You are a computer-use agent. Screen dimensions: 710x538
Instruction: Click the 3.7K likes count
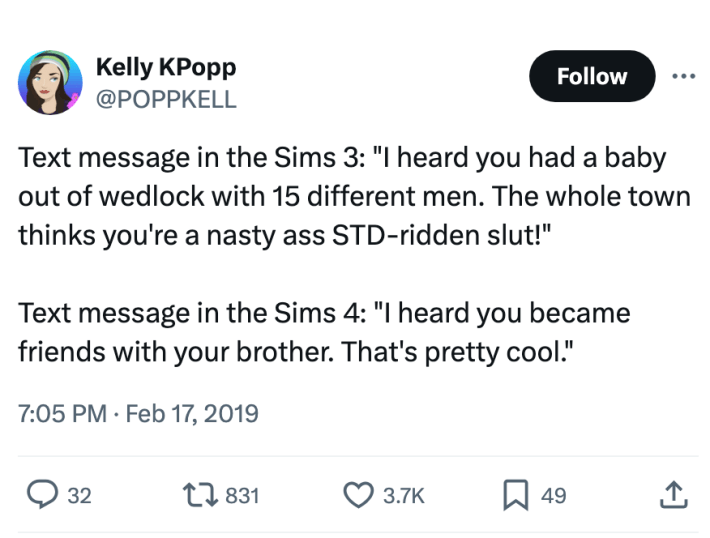[404, 494]
